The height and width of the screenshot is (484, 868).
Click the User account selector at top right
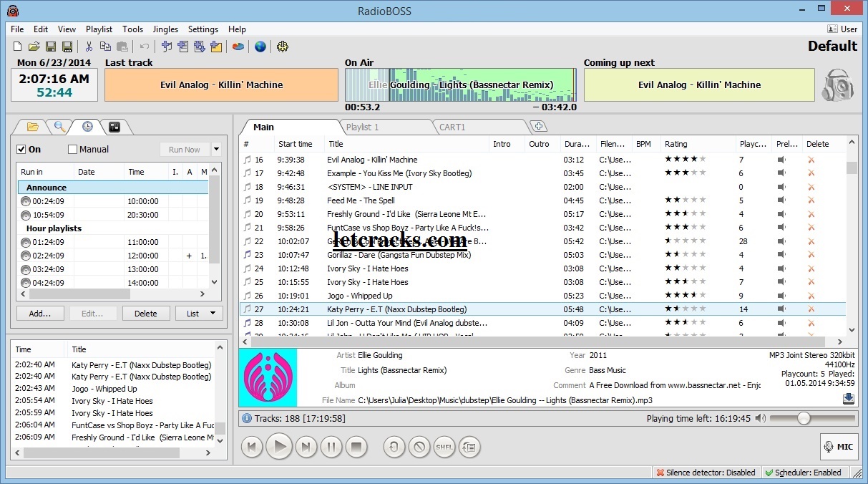tap(842, 29)
